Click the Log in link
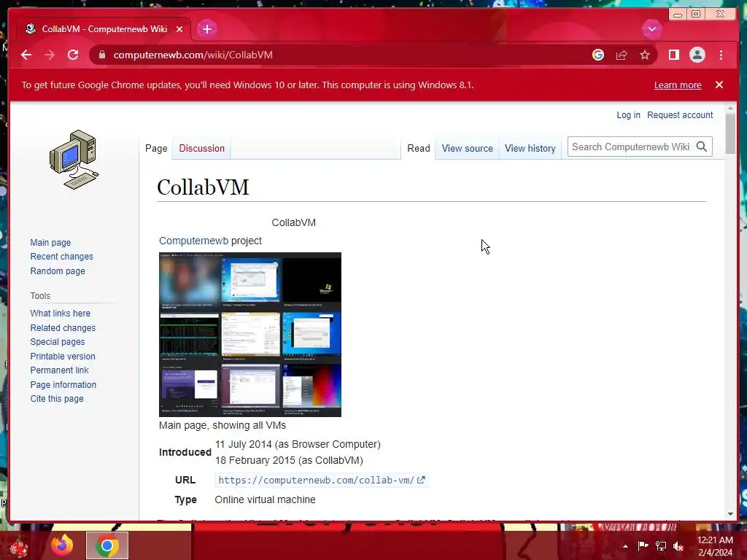Viewport: 747px width, 560px height. tap(628, 114)
